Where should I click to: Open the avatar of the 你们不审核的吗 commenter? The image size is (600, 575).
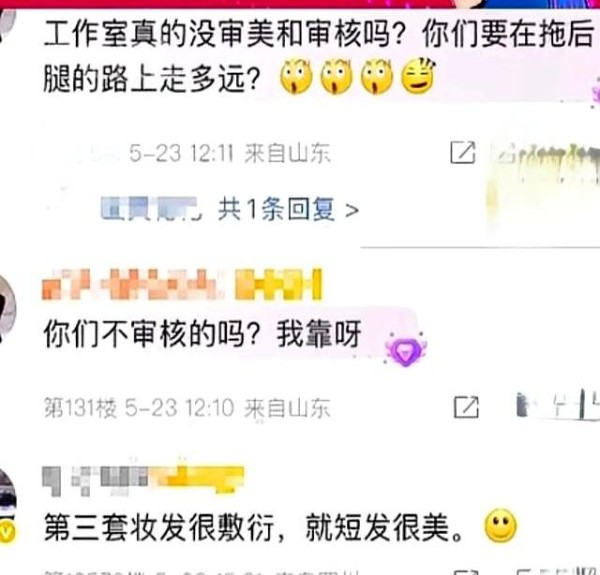point(7,308)
